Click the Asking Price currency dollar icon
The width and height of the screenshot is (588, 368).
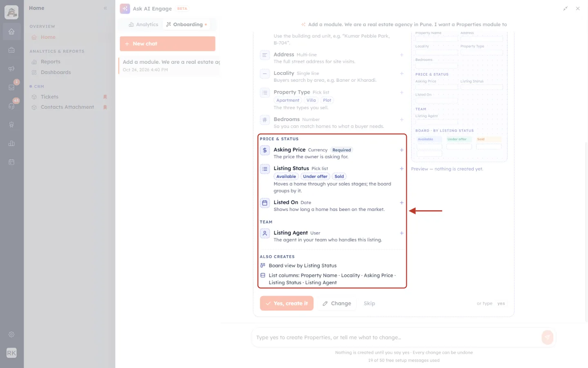(265, 150)
